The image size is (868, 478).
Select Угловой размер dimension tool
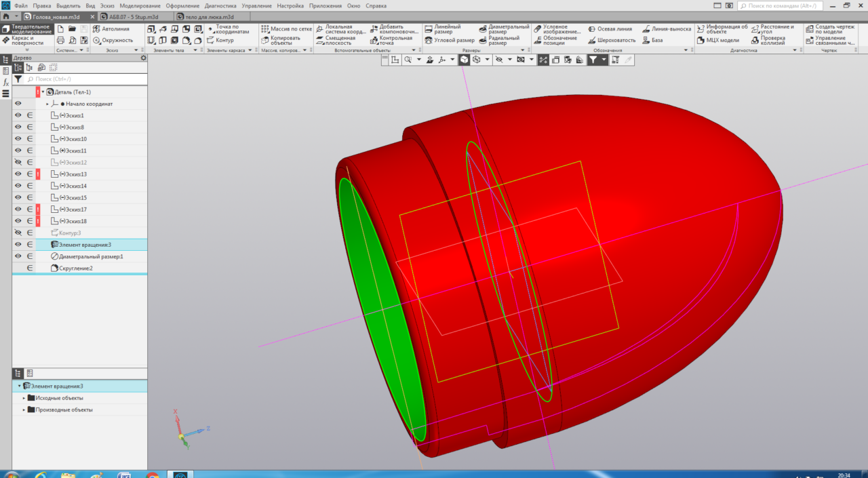(450, 40)
